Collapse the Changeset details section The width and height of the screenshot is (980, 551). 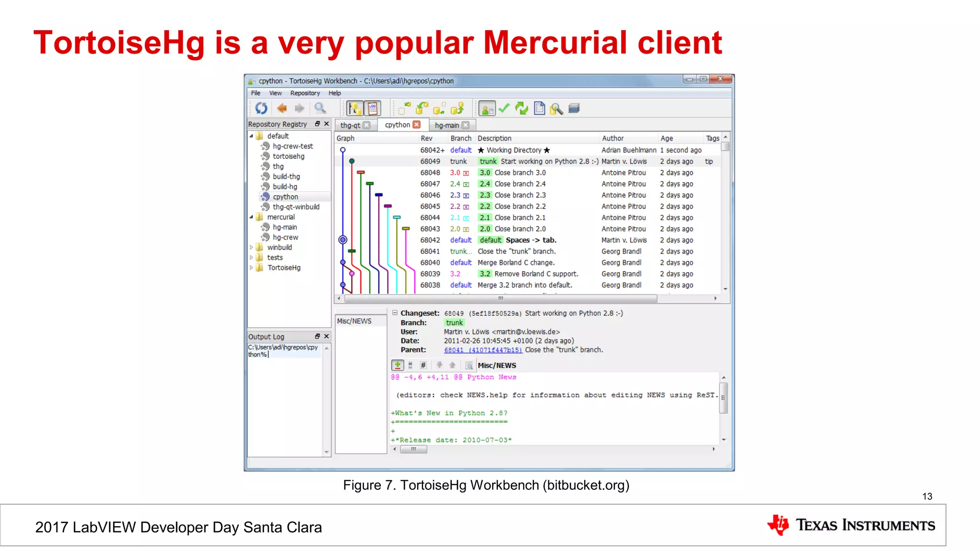tap(395, 313)
